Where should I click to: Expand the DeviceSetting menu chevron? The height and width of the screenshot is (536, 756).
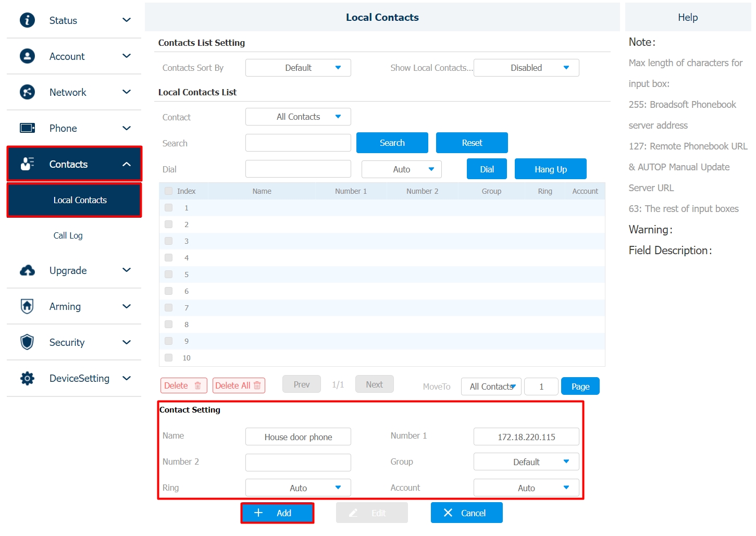point(126,378)
